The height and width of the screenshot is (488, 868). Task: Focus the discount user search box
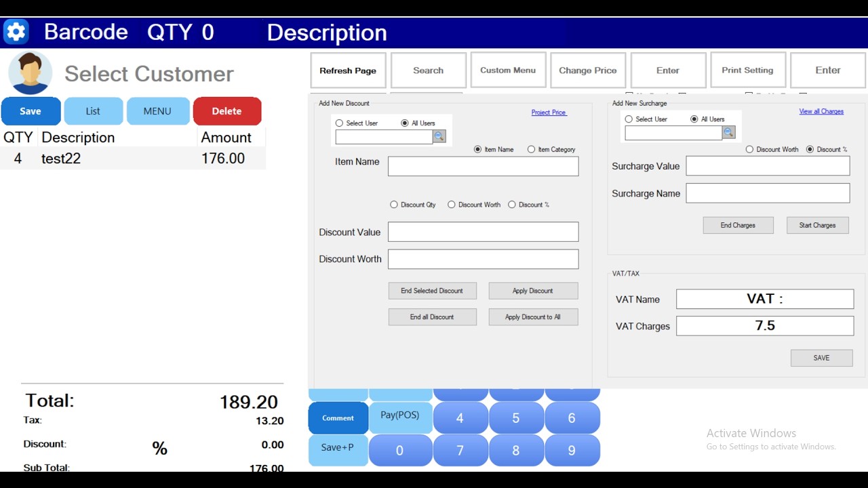384,136
